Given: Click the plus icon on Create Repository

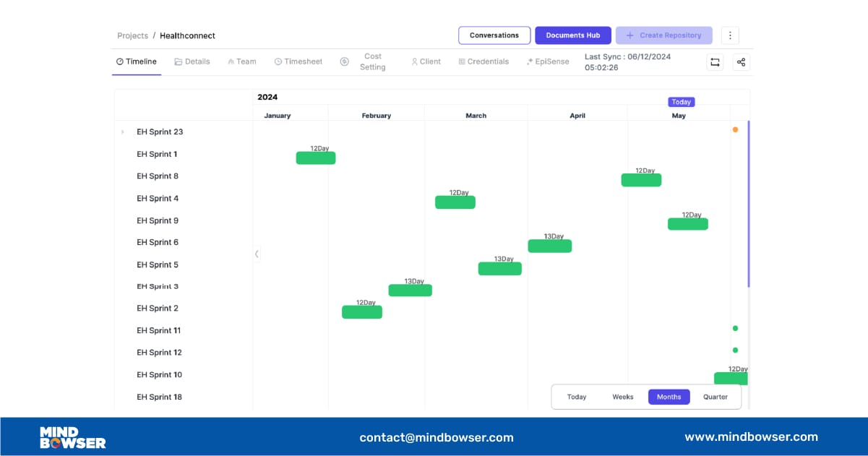Looking at the screenshot, I should click(x=629, y=35).
